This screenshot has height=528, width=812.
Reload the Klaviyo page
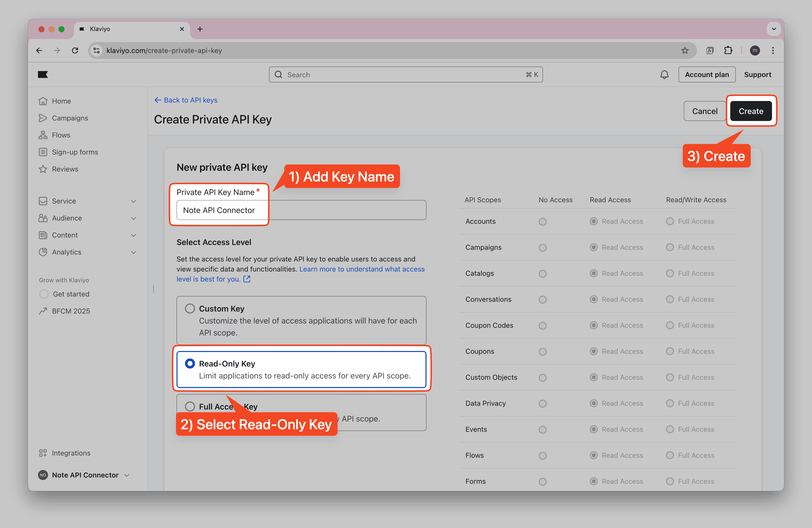coord(75,50)
